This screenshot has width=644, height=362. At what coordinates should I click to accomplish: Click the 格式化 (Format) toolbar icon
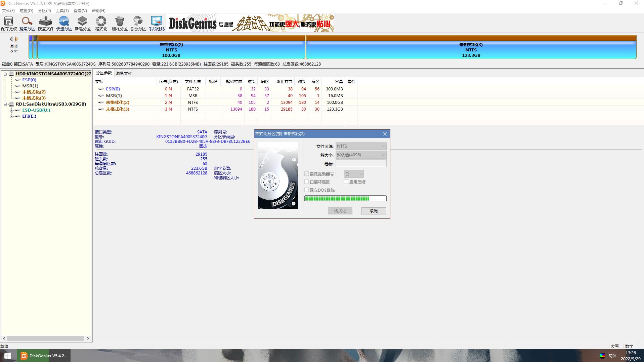point(101,24)
